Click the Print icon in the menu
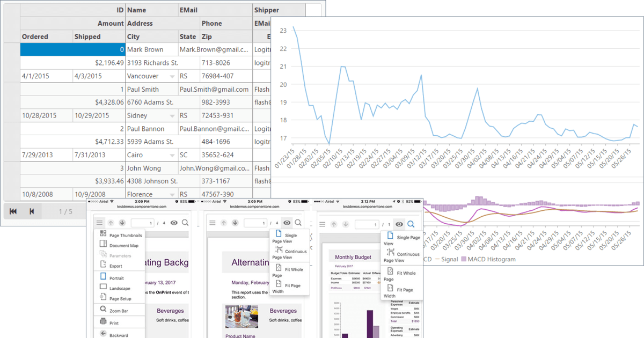The height and width of the screenshot is (338, 644). 103,322
